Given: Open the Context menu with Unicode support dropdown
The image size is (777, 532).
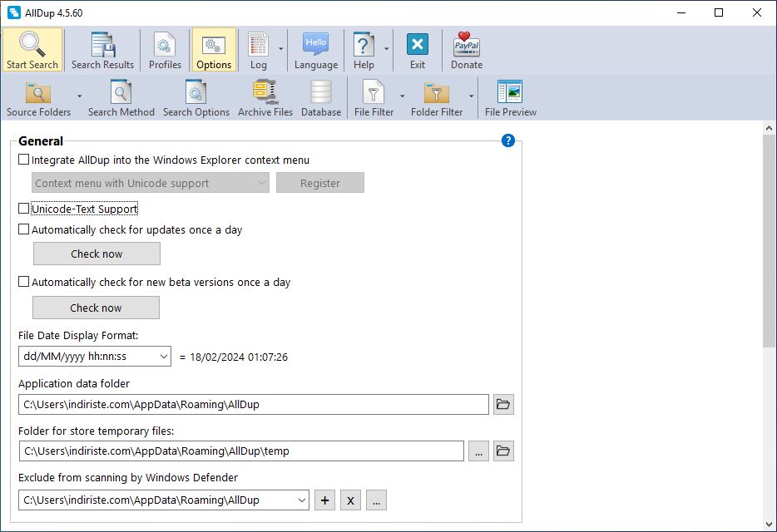Looking at the screenshot, I should coord(151,183).
